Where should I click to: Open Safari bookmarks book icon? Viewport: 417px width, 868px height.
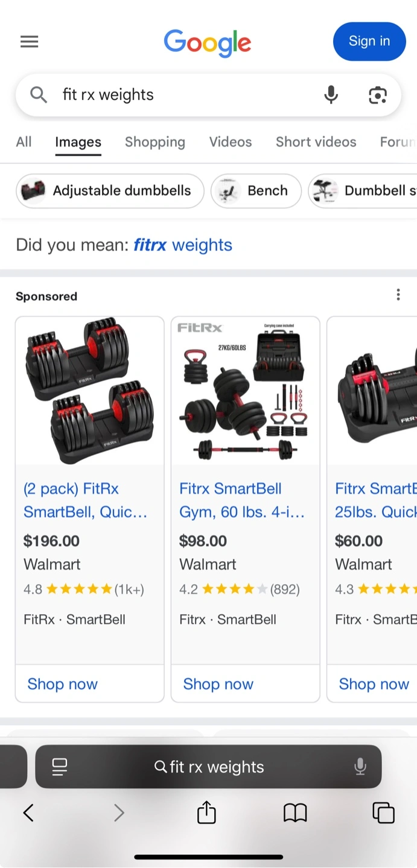click(295, 813)
